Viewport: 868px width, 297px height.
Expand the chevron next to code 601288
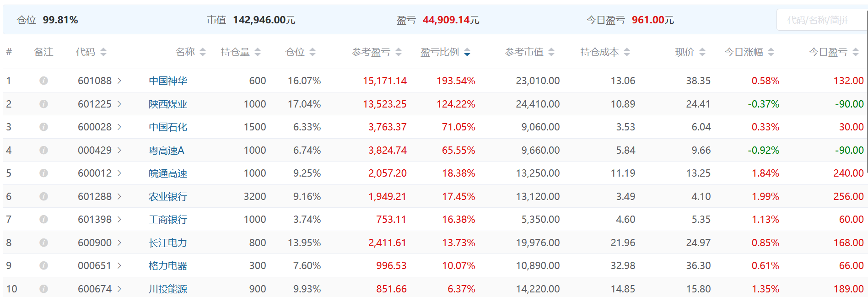(119, 196)
